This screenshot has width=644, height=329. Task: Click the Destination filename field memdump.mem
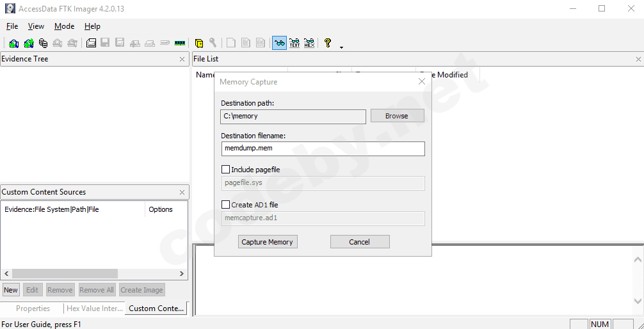click(323, 148)
